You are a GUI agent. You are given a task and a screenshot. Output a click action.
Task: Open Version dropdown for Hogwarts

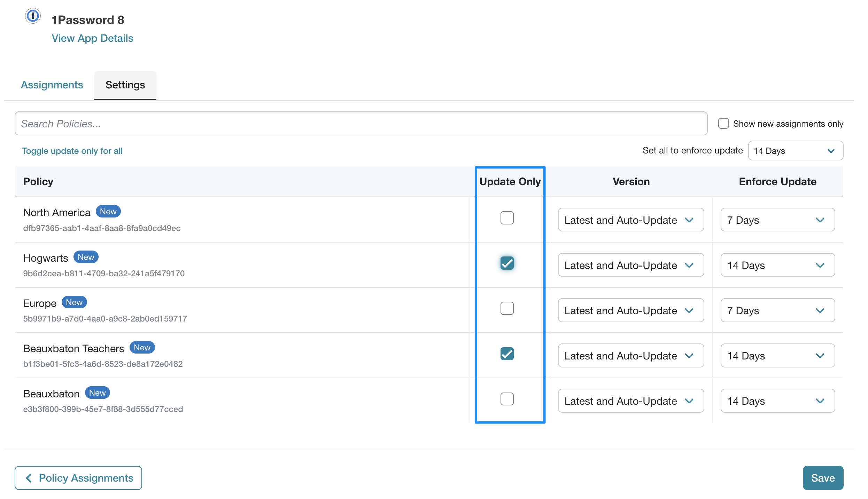point(631,265)
